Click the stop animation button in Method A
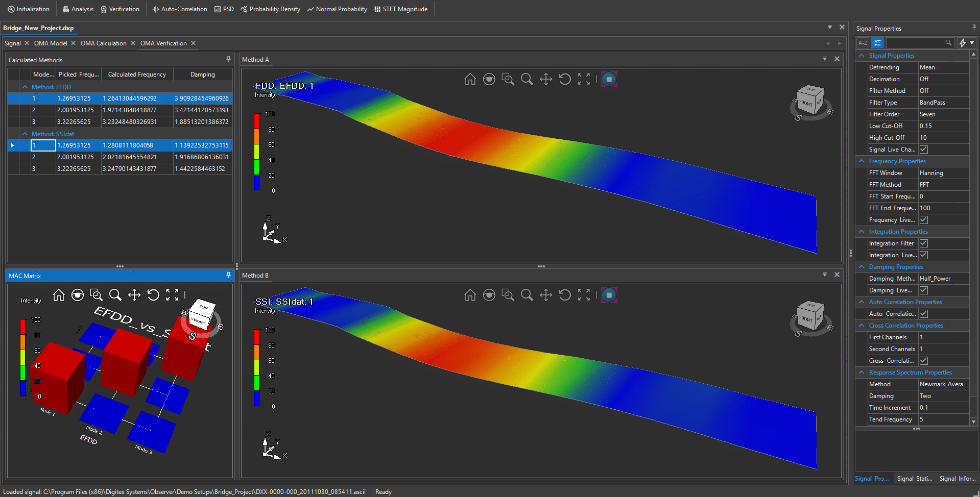Screen dimensions: 980x497 pos(609,79)
